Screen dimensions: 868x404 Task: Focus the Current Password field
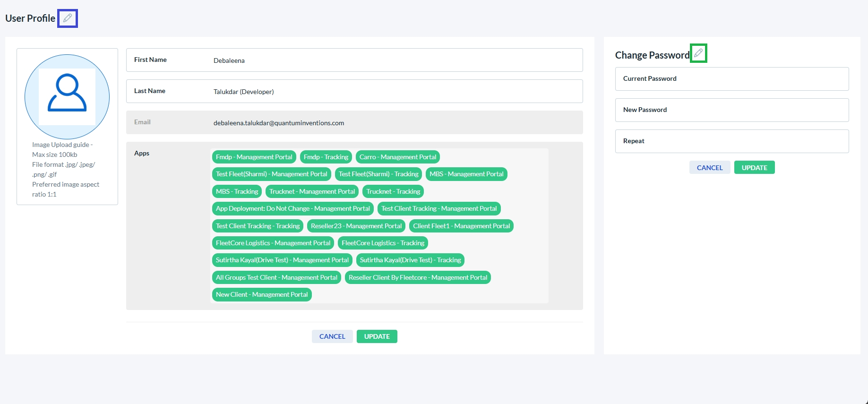pos(731,79)
